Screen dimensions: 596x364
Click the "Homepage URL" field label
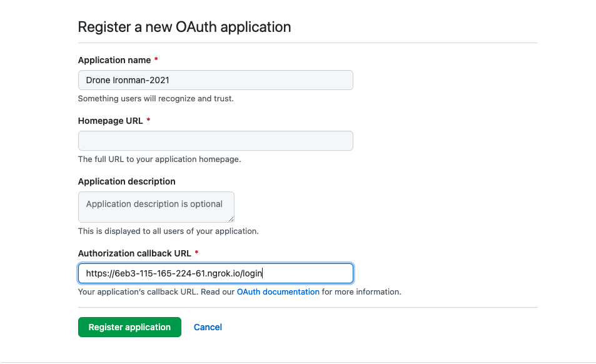point(111,121)
